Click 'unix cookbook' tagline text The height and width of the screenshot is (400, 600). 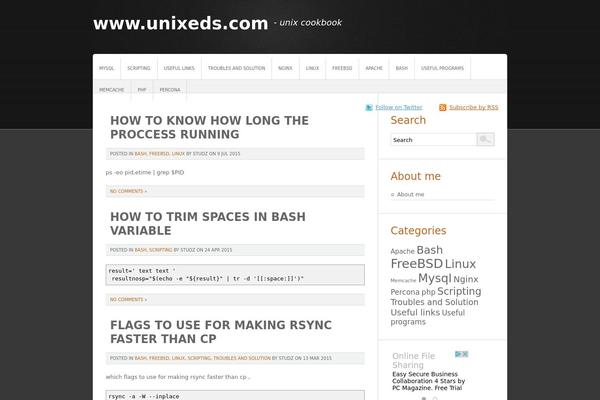tap(311, 23)
